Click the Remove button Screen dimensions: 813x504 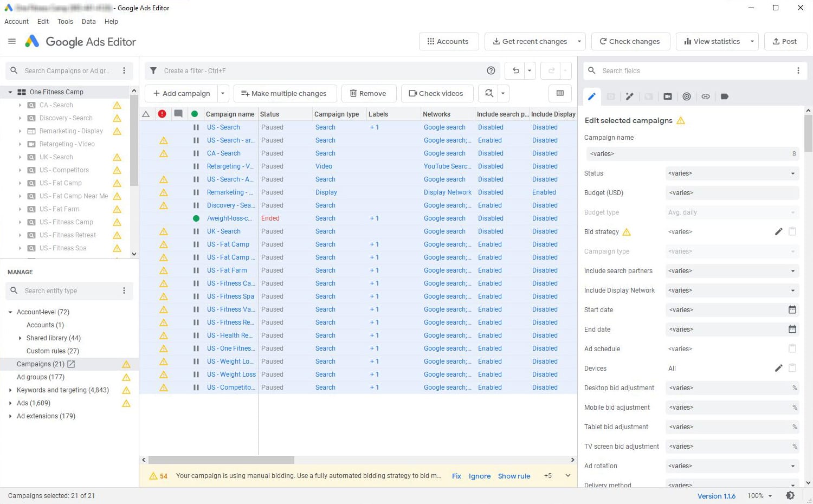[369, 93]
